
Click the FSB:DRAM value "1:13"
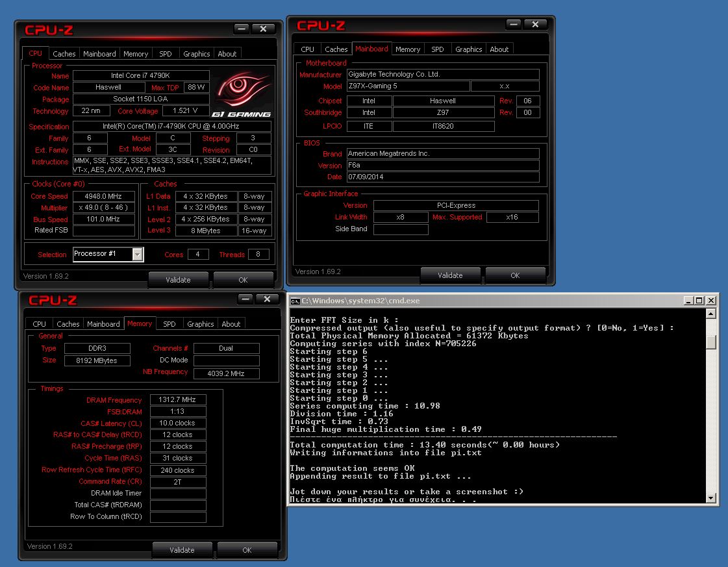click(x=178, y=411)
